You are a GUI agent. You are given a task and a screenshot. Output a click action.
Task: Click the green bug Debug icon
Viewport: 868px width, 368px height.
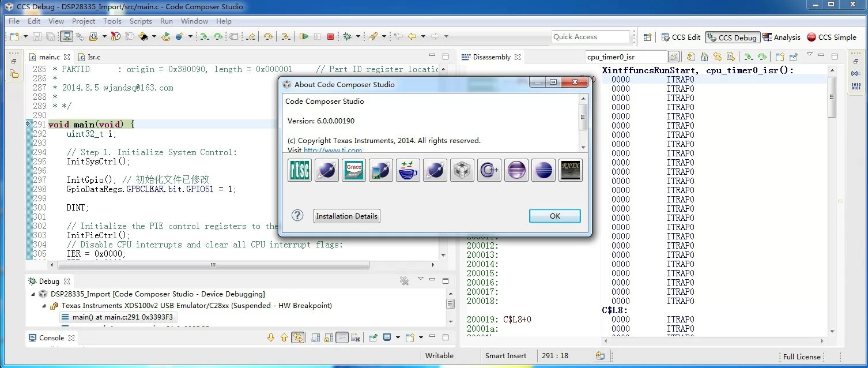click(347, 36)
